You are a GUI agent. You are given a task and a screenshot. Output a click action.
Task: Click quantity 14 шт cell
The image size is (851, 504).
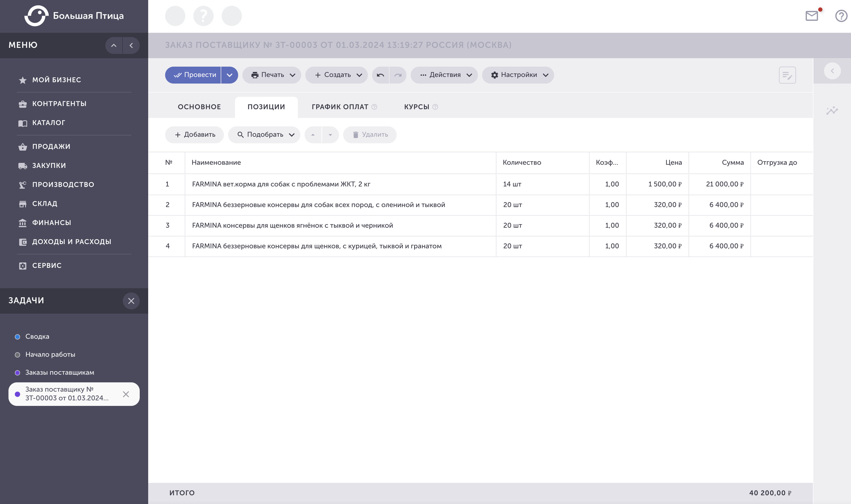click(542, 184)
